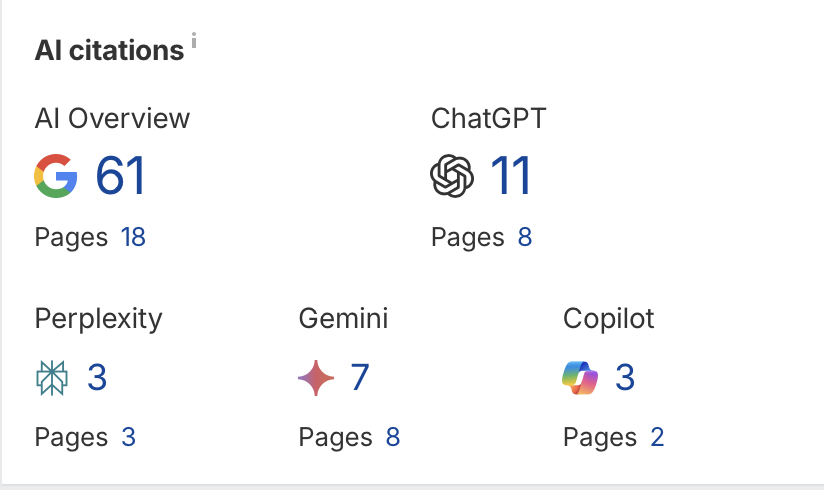View the 8 ChatGPT pages
The image size is (824, 490).
[525, 238]
